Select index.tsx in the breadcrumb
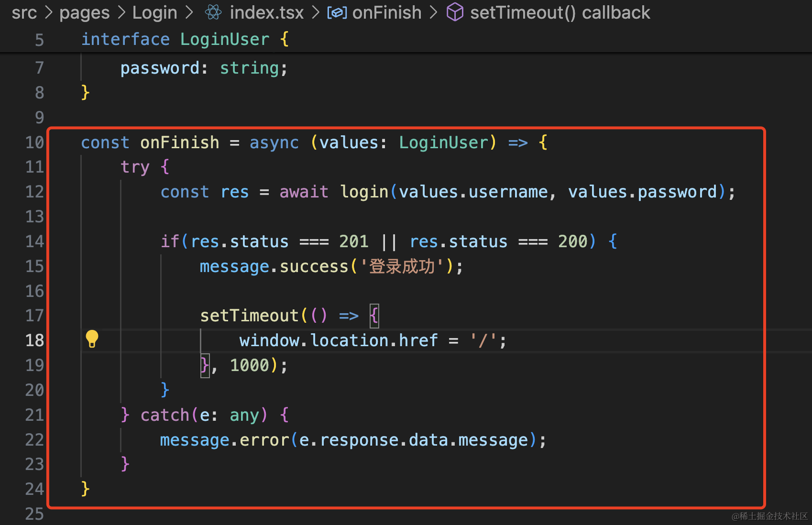This screenshot has height=525, width=812. 266,12
